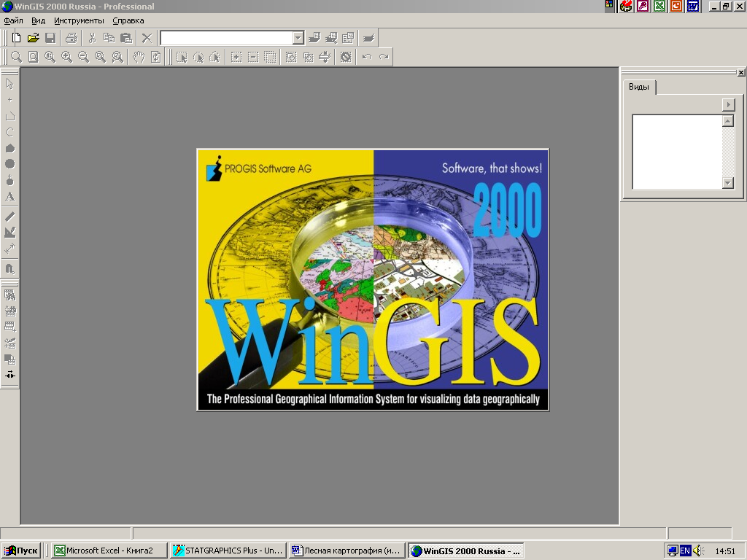Click the Print toolbar icon
This screenshot has height=560, width=747.
pyautogui.click(x=71, y=38)
